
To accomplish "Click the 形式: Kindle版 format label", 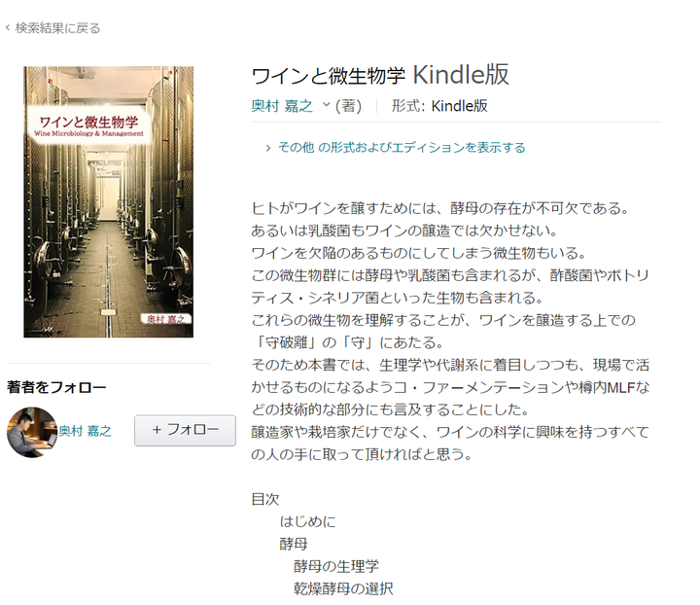I will click(x=439, y=106).
